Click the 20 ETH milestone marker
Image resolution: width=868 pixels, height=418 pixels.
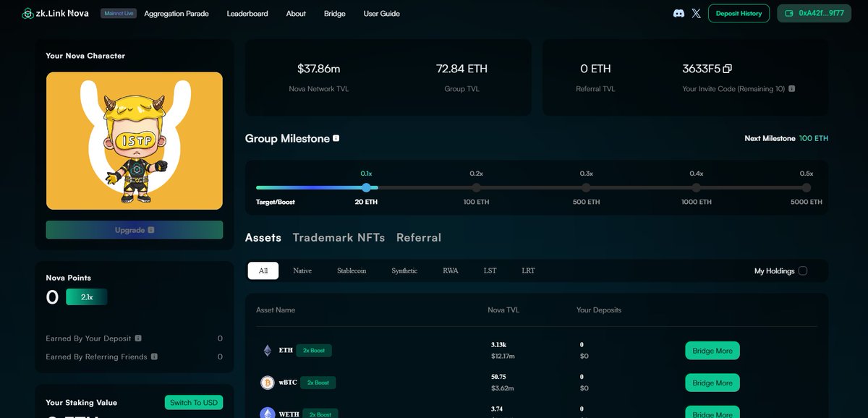(366, 187)
